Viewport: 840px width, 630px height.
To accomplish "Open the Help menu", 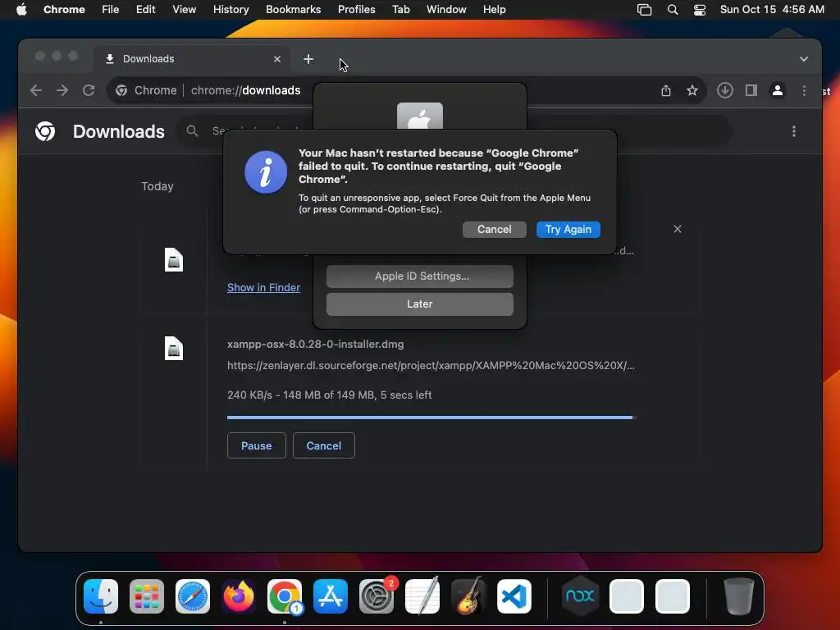I will point(494,10).
